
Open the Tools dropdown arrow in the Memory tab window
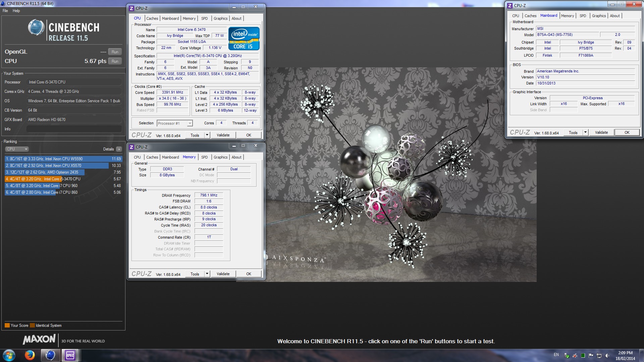207,274
